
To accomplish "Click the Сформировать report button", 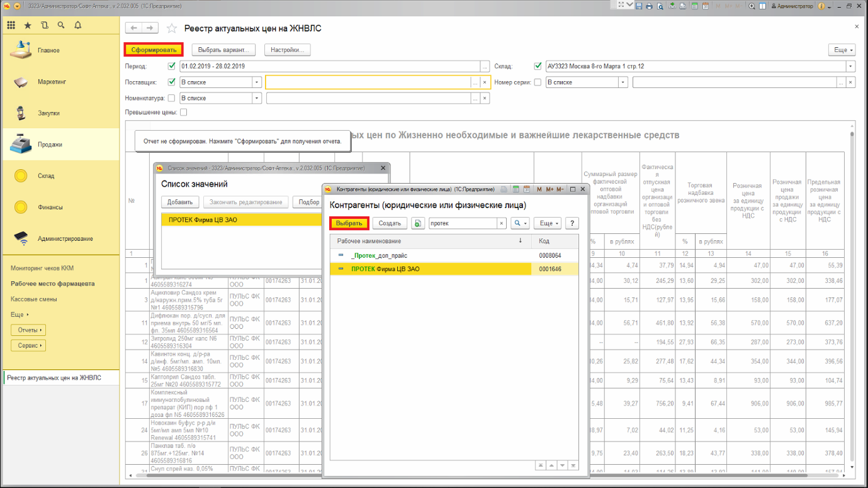I will (x=154, y=50).
